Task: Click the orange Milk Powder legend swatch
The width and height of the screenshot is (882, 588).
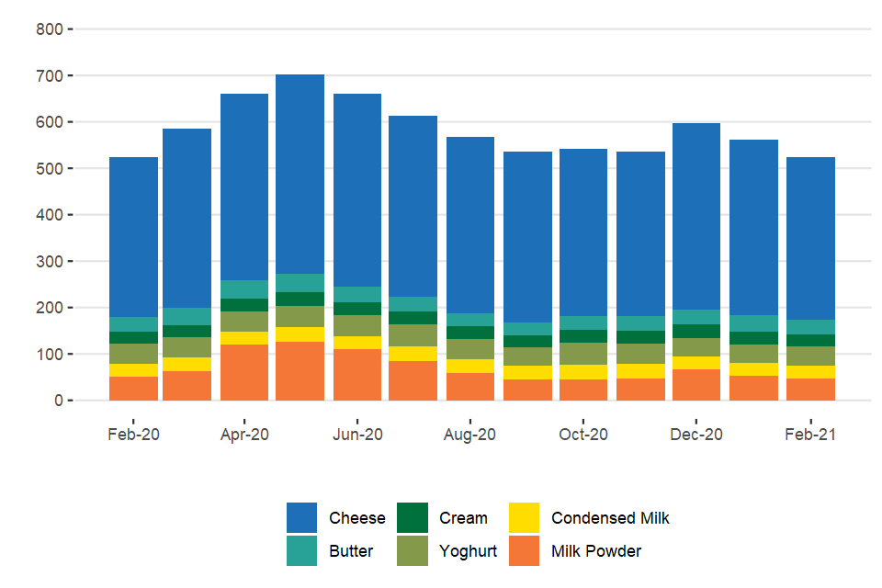Action: click(524, 551)
